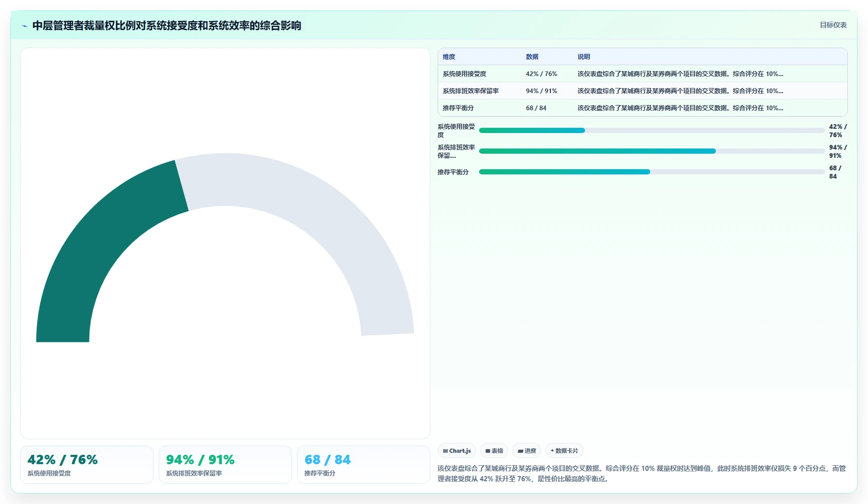The height and width of the screenshot is (504, 868).
Task: Click the 推荐平衡分 progress bar
Action: pos(652,172)
